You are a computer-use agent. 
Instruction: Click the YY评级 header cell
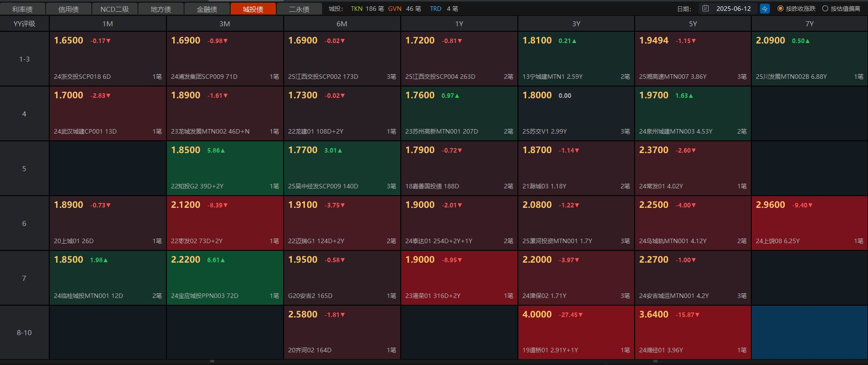pos(24,24)
